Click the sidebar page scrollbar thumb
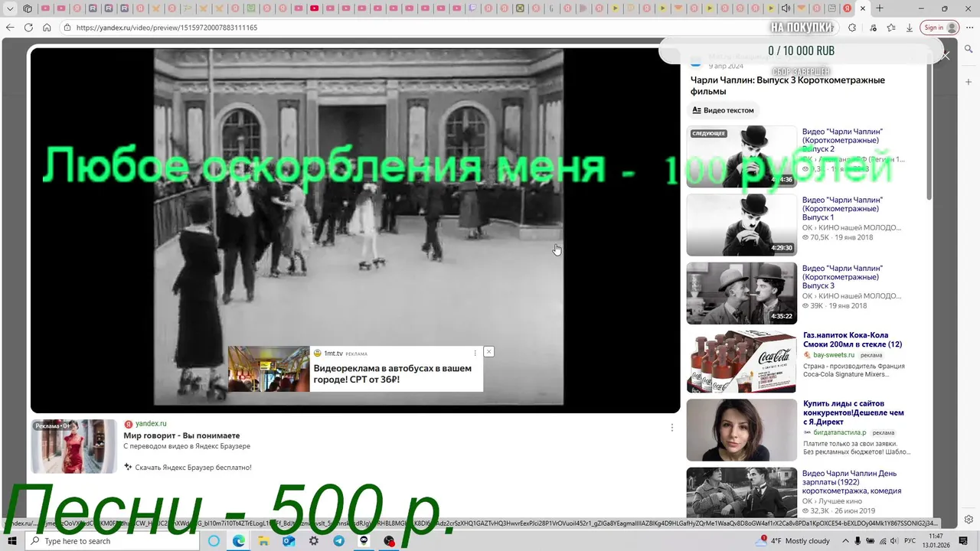This screenshot has height=551, width=980. coord(930,126)
